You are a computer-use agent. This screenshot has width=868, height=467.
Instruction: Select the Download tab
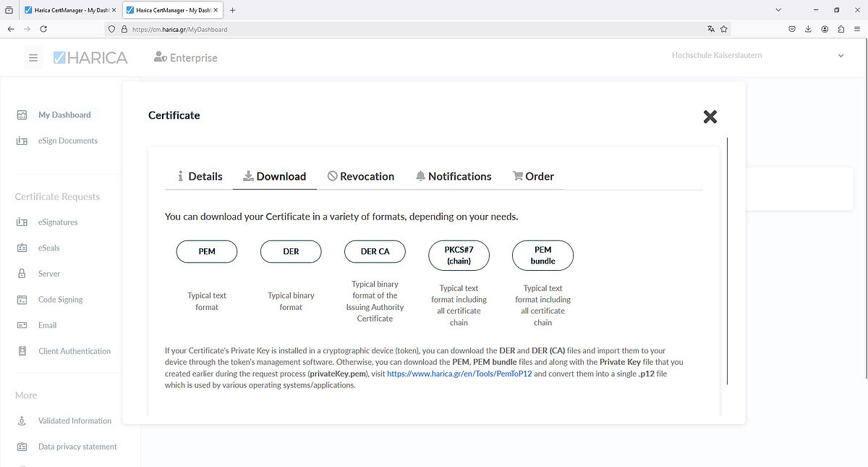click(x=274, y=176)
